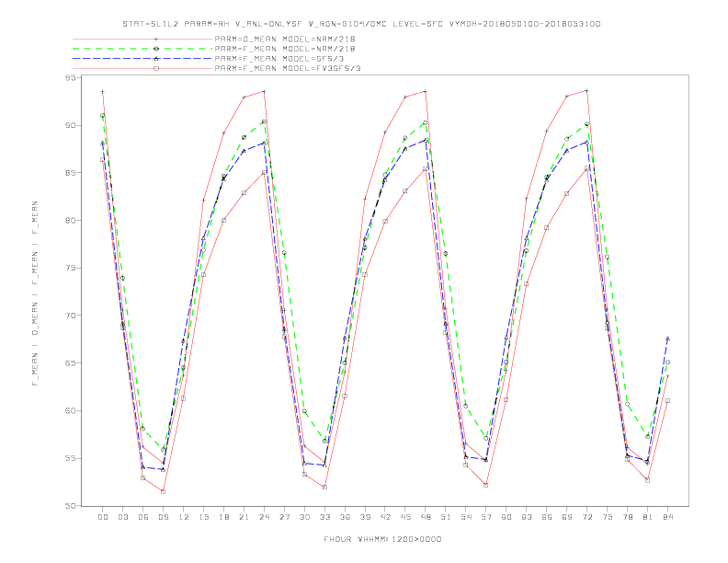The image size is (728, 563).
Task: Click the chart title starting STAT=SL1L2 PARAM=RH
Action: [x=361, y=24]
